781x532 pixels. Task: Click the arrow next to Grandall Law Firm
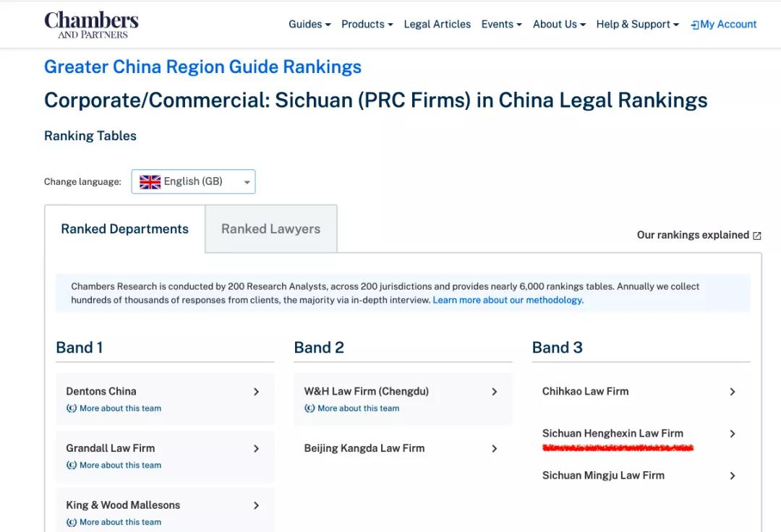[256, 449]
